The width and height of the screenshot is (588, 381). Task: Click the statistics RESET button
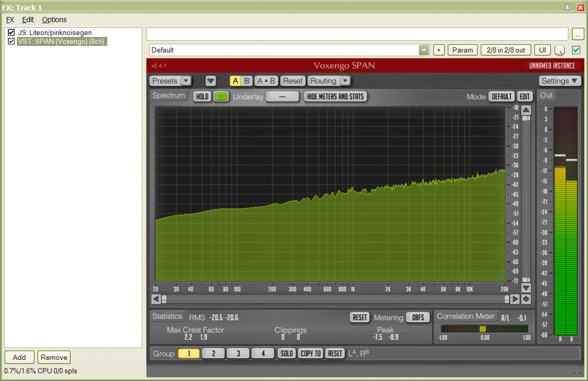[x=360, y=318]
